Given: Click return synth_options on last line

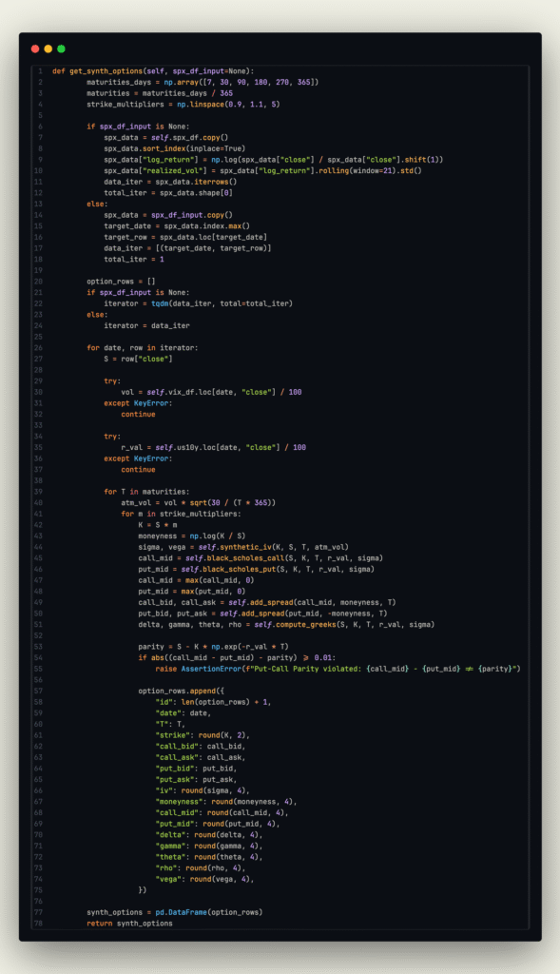Looking at the screenshot, I should point(129,924).
